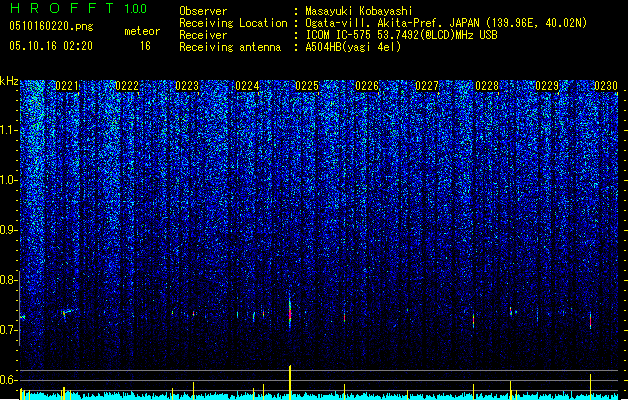Click the meteor echo just before 0230
The image size is (629, 400).
click(x=590, y=320)
